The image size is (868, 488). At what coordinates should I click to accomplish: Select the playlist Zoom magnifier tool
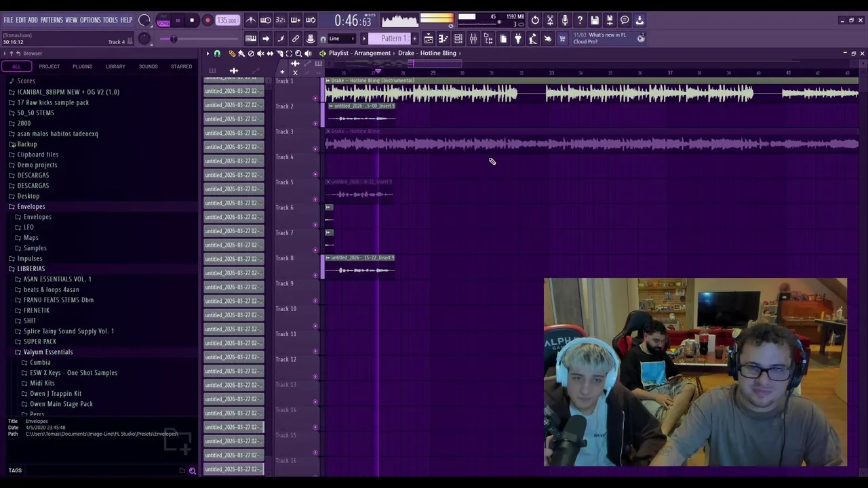point(298,53)
